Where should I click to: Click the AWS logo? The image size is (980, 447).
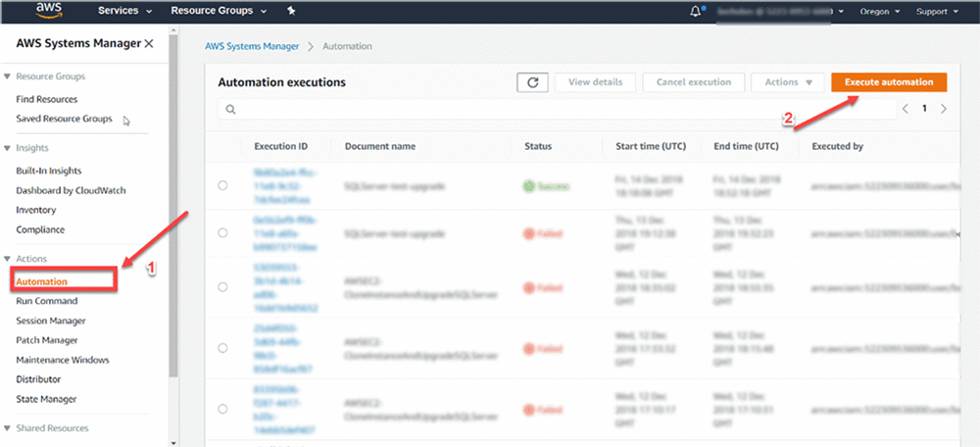48,10
